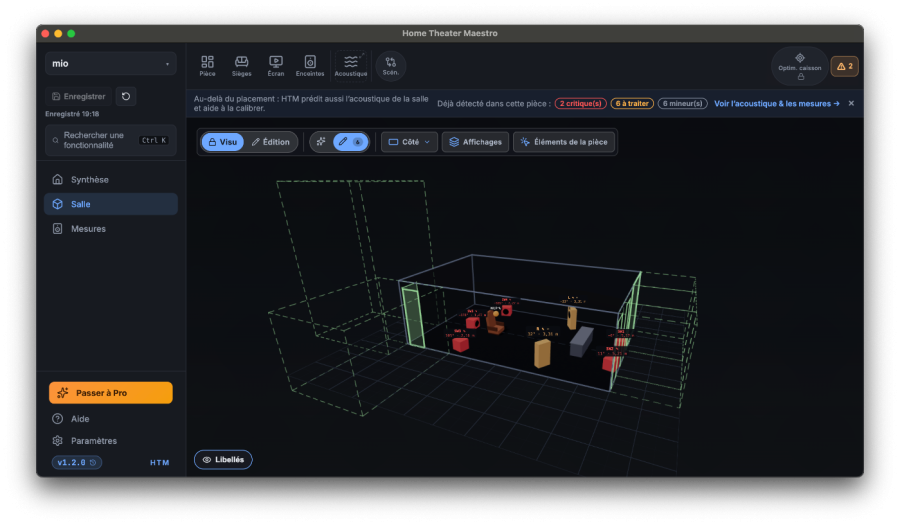The image size is (900, 525).
Task: Open the Écran screen tool
Action: (x=276, y=66)
